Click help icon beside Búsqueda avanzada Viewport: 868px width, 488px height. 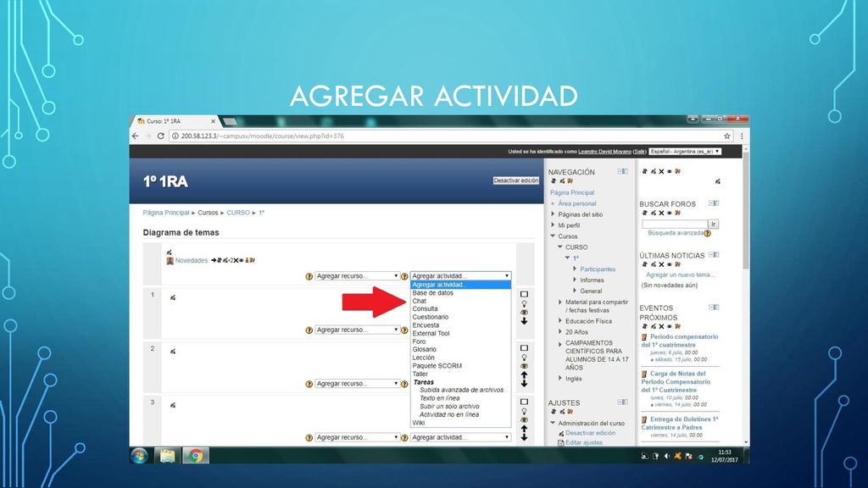tap(707, 234)
